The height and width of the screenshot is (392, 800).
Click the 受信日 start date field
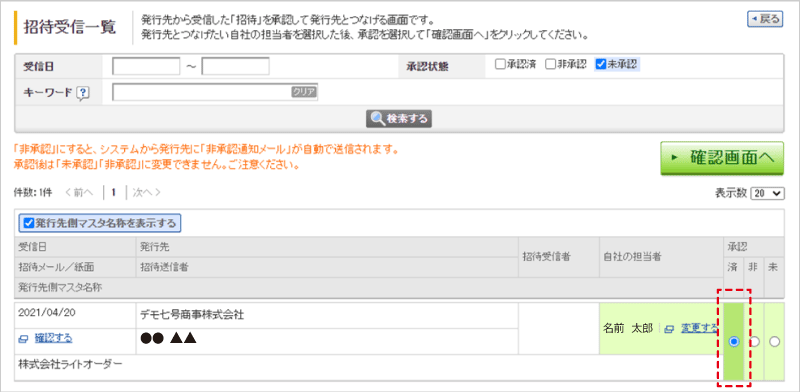point(146,66)
